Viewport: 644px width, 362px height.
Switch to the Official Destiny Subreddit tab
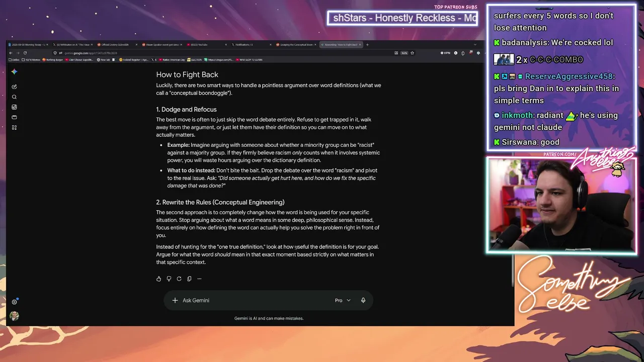116,45
